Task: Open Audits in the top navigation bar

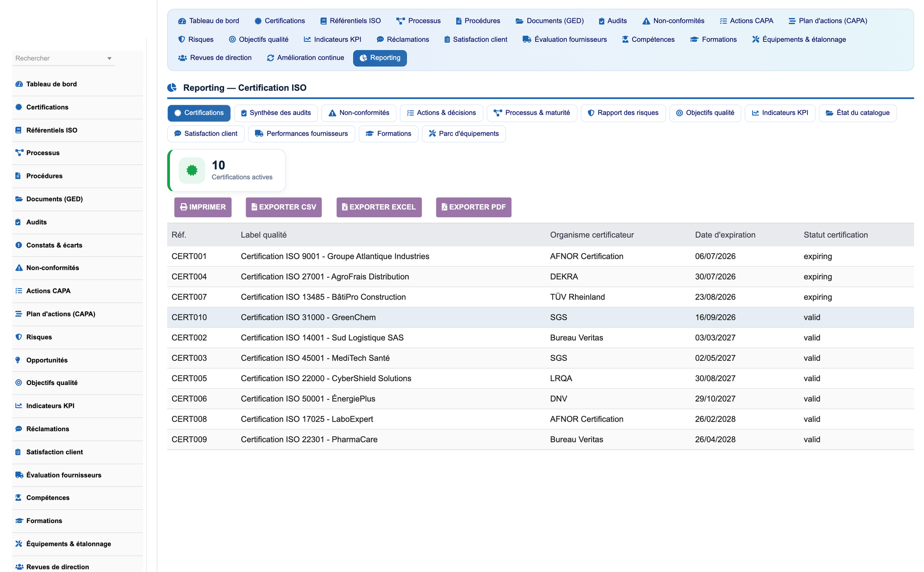Action: tap(613, 21)
